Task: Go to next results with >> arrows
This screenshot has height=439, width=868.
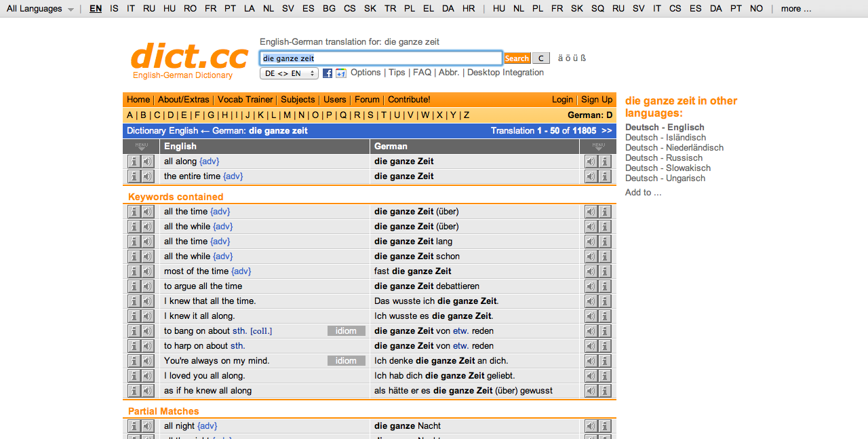Action: point(606,131)
